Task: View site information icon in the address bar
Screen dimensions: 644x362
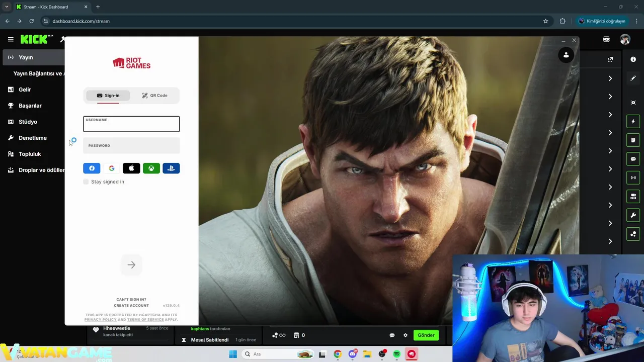Action: pyautogui.click(x=46, y=21)
